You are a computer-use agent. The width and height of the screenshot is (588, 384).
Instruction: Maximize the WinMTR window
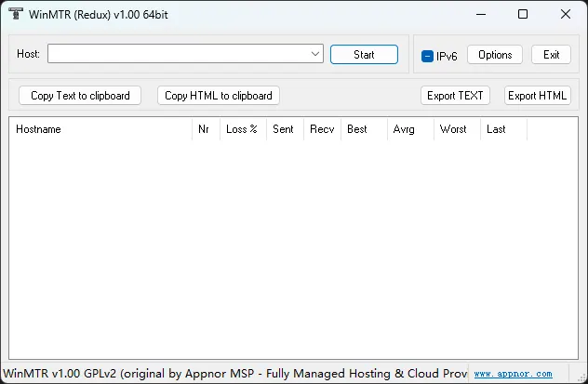523,15
